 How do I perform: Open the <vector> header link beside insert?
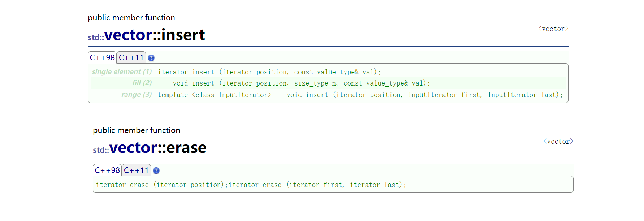pos(553,29)
